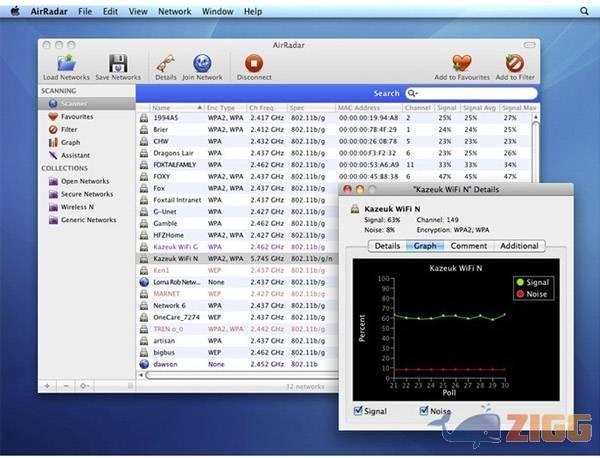The width and height of the screenshot is (600, 458).
Task: Click the Add to Filter icon
Action: coord(515,64)
